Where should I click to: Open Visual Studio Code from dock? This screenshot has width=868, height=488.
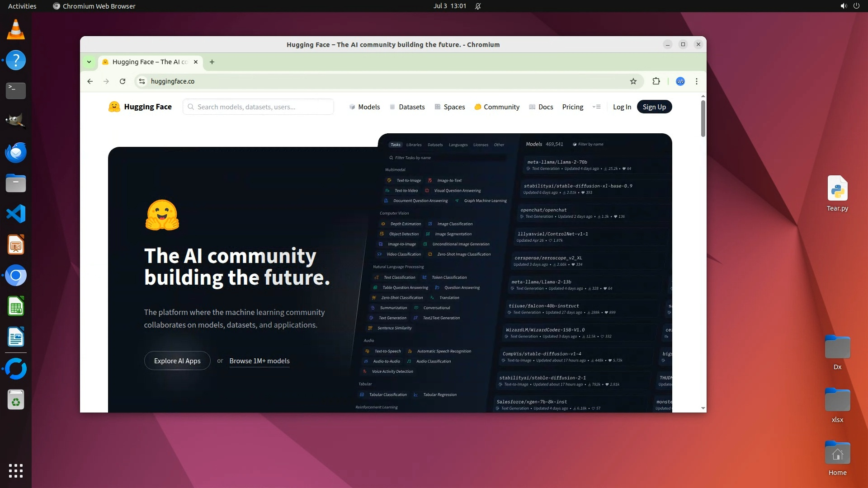tap(16, 214)
